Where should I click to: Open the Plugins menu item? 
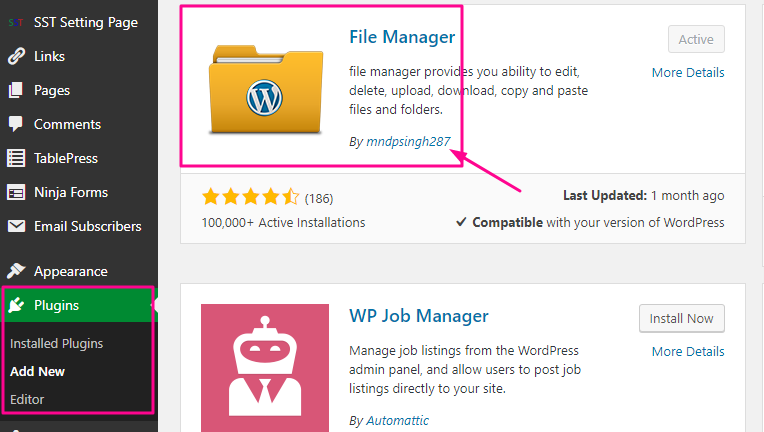click(78, 305)
